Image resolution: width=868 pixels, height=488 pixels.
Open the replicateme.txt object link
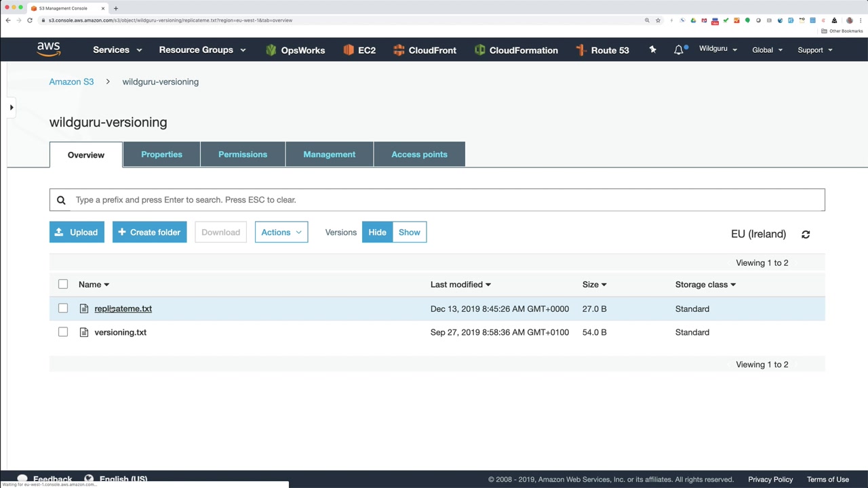tap(123, 308)
